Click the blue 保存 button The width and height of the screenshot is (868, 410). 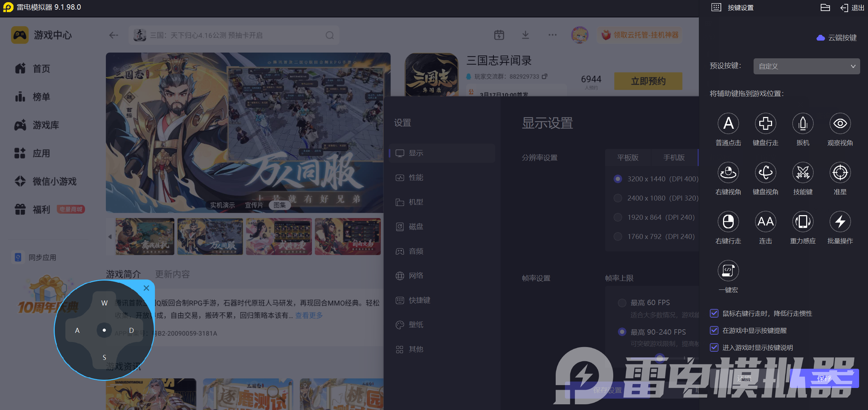(824, 378)
